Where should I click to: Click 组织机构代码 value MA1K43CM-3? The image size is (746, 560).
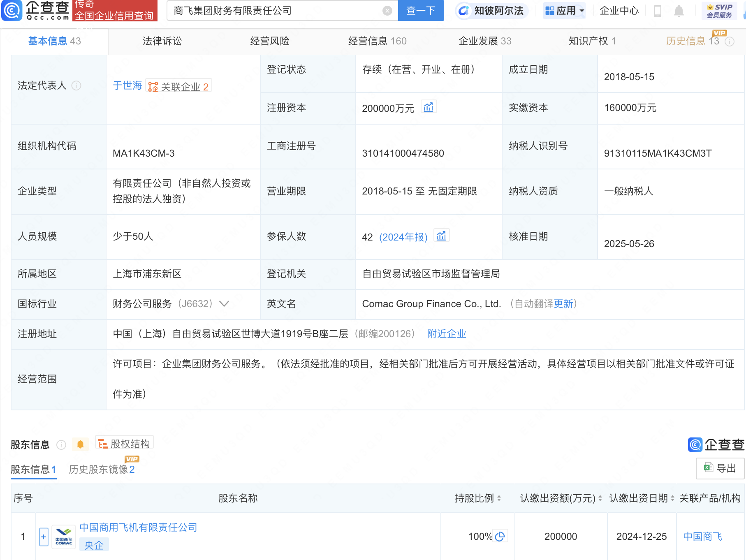pyautogui.click(x=144, y=153)
